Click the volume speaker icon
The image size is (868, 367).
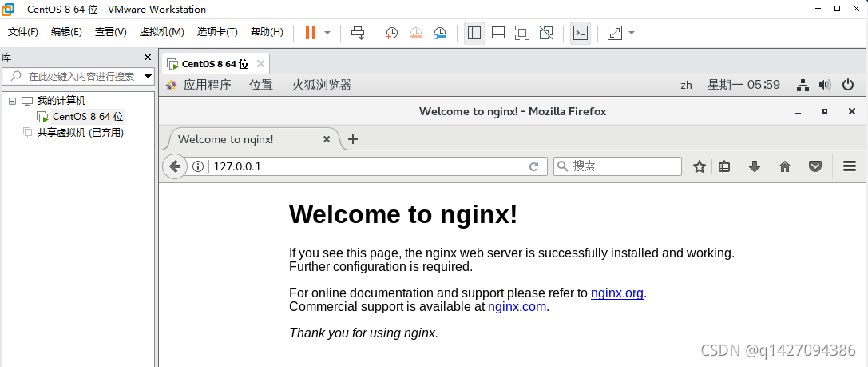[x=825, y=85]
